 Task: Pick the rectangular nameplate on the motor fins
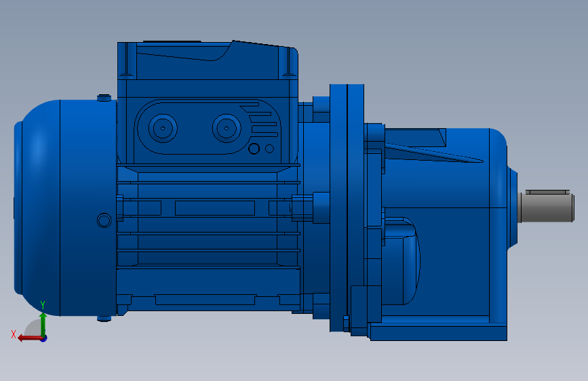tap(215, 208)
